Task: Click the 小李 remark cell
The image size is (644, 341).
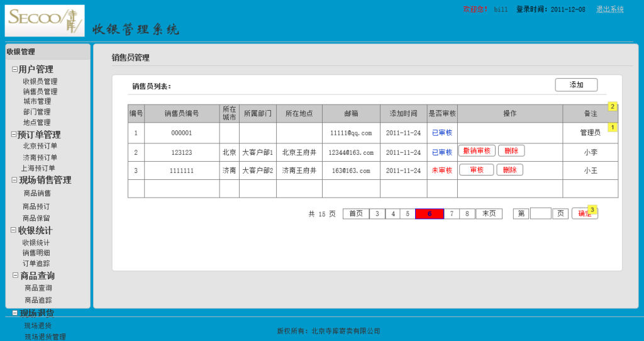Action: pyautogui.click(x=591, y=152)
